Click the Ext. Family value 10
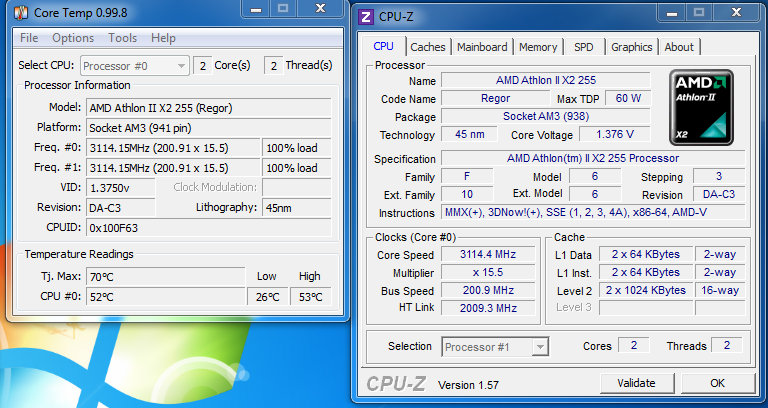 pos(467,194)
